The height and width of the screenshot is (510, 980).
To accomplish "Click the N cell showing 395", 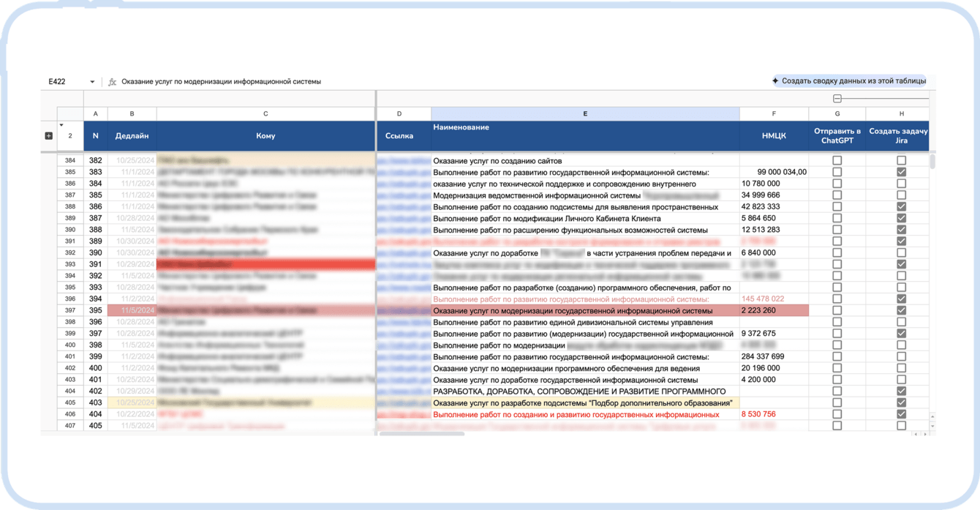I will coord(95,310).
